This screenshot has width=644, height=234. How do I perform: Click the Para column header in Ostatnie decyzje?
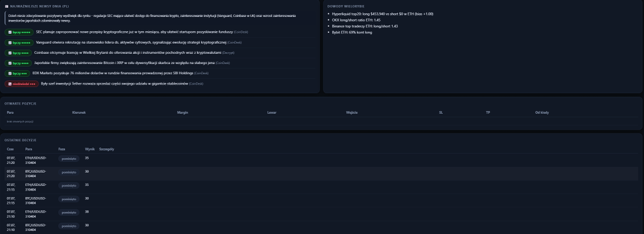[x=28, y=149]
